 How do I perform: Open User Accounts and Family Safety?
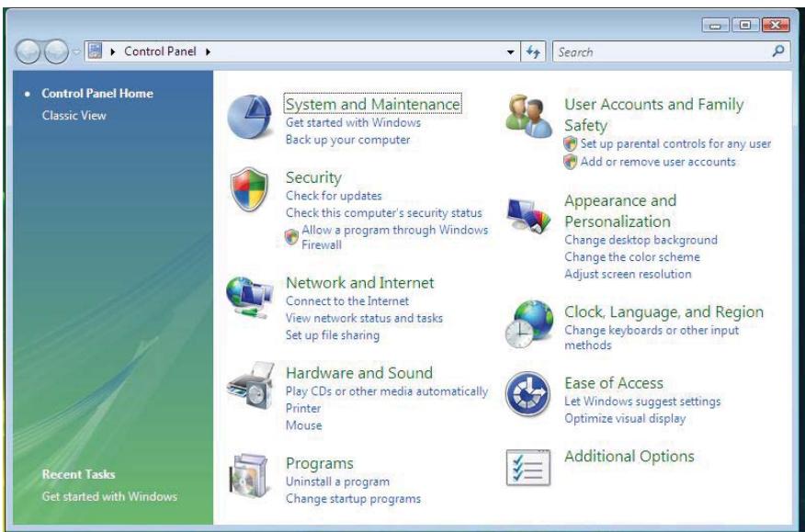click(x=654, y=115)
